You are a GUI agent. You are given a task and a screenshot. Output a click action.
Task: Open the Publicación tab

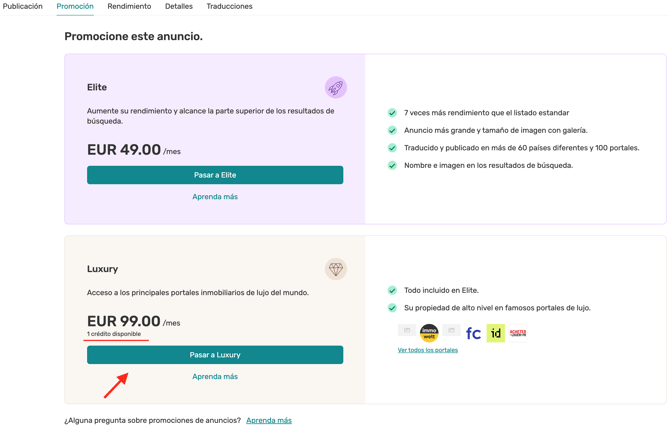tap(23, 6)
